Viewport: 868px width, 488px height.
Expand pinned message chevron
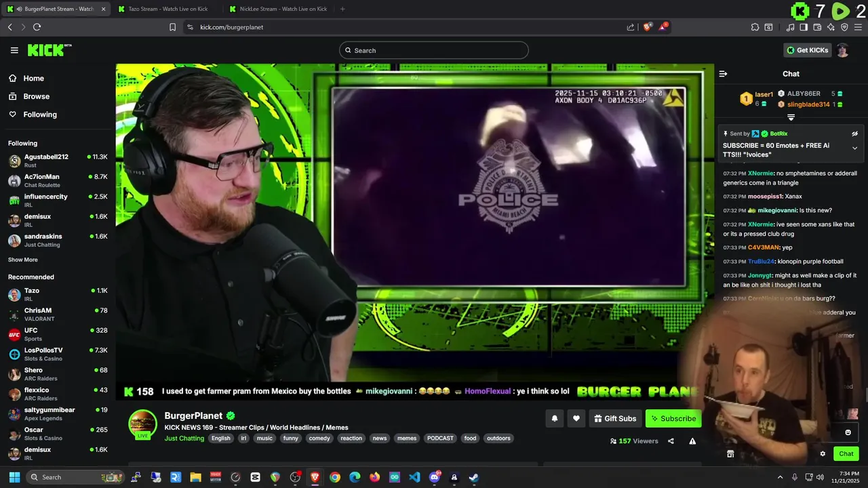(854, 148)
